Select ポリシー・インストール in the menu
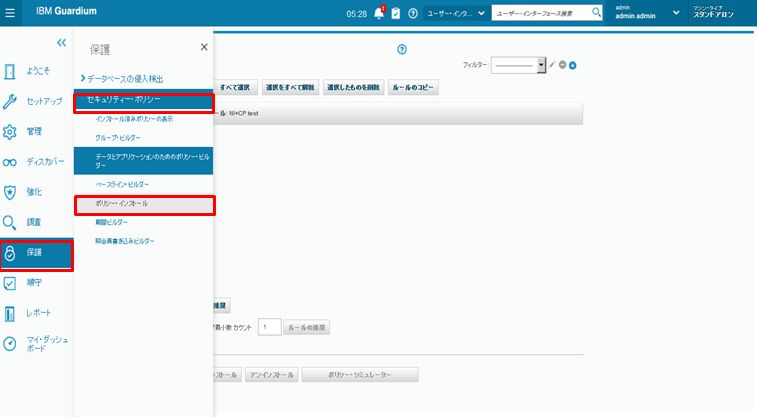The width and height of the screenshot is (757, 417). 144,203
